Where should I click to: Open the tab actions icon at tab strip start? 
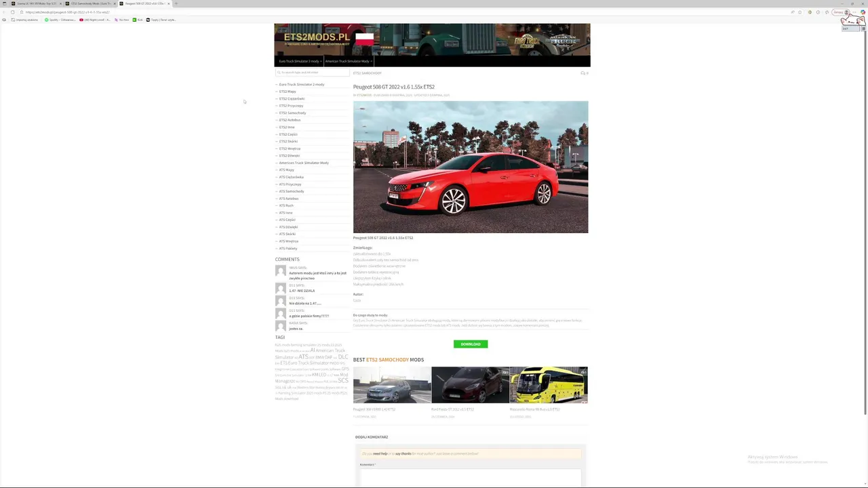pos(4,3)
